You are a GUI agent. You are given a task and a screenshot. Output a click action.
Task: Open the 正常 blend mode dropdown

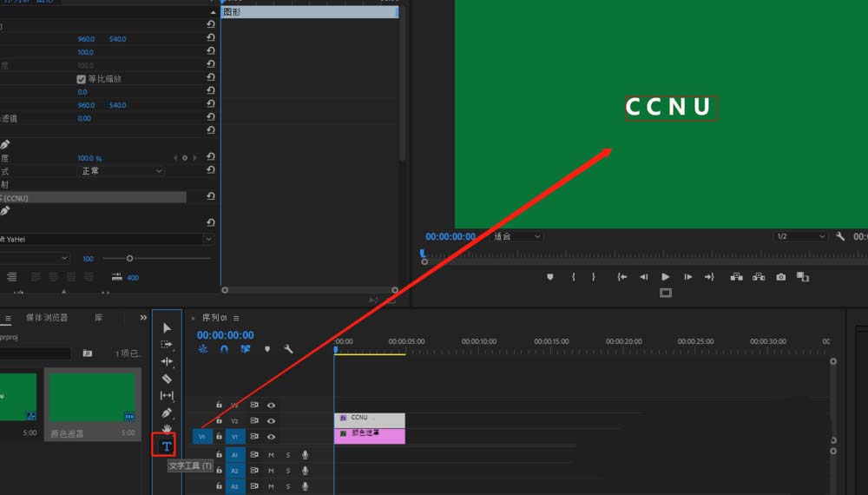tap(121, 171)
